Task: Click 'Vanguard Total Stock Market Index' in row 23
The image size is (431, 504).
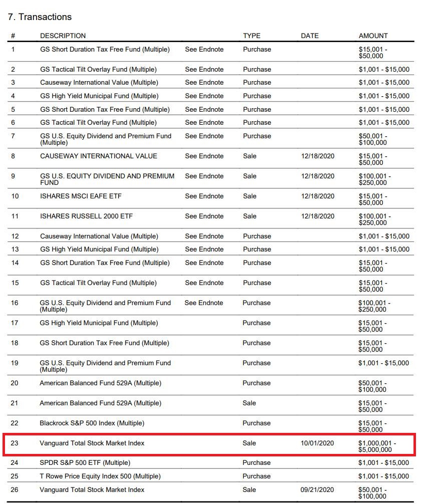Action: [x=92, y=443]
